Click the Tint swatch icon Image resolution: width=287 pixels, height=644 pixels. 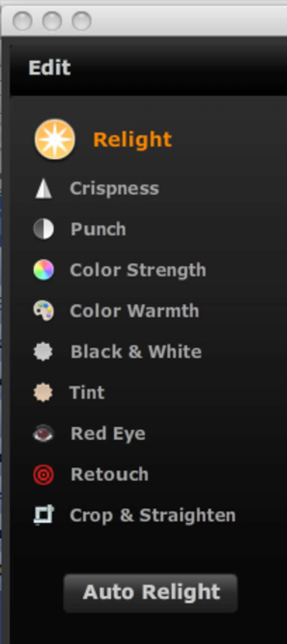(43, 392)
